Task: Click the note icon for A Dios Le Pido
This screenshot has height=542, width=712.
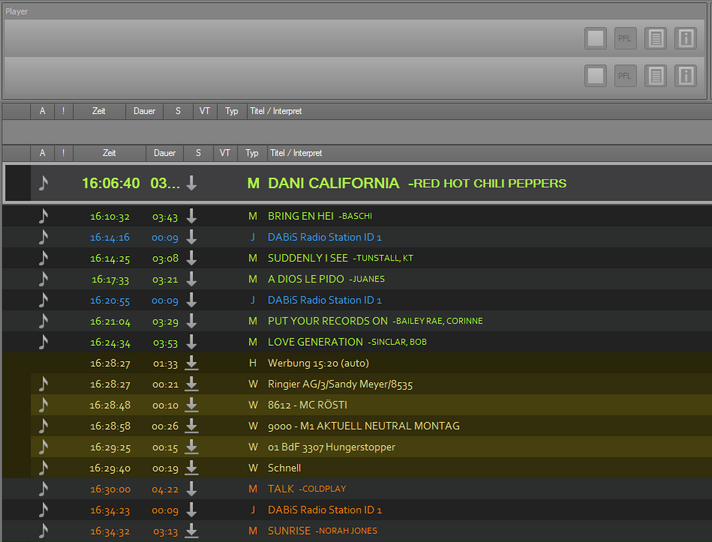Action: [43, 279]
